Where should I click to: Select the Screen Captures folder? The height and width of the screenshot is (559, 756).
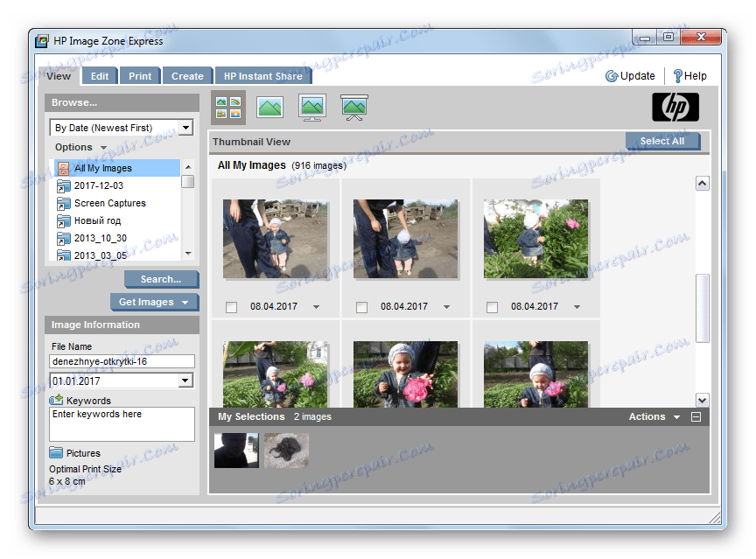pyautogui.click(x=110, y=203)
